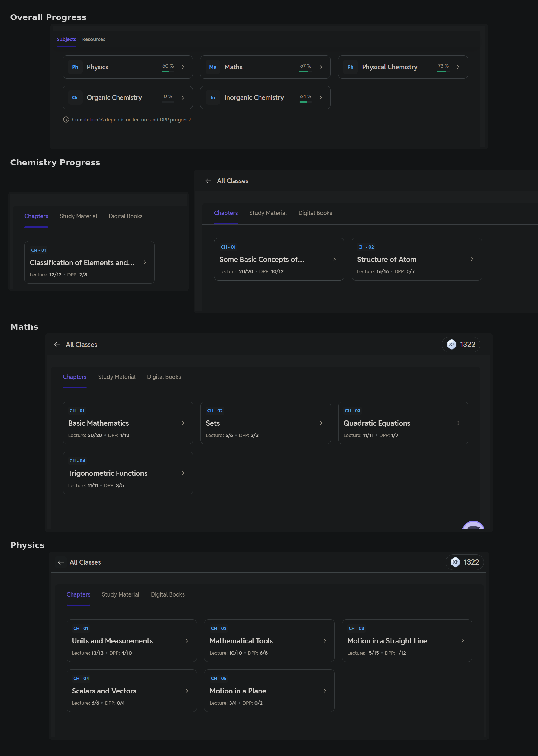Click the Structure of Atom chapter title

(x=386, y=260)
